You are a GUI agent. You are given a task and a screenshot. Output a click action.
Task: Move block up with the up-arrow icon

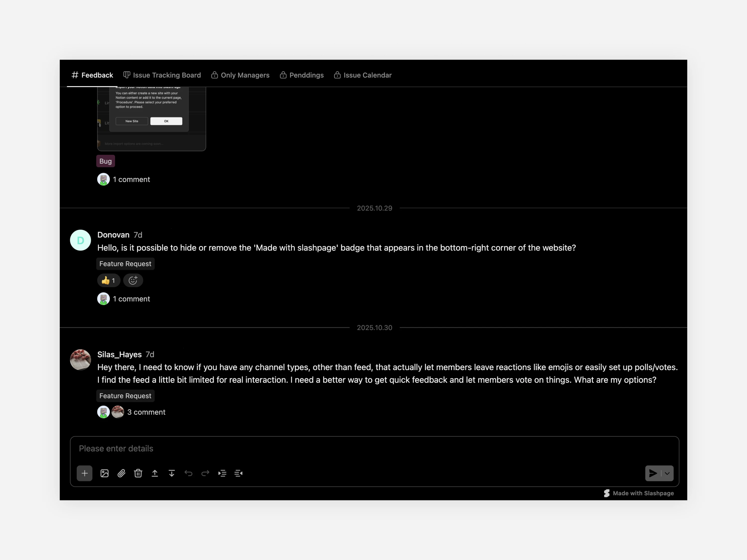(155, 473)
